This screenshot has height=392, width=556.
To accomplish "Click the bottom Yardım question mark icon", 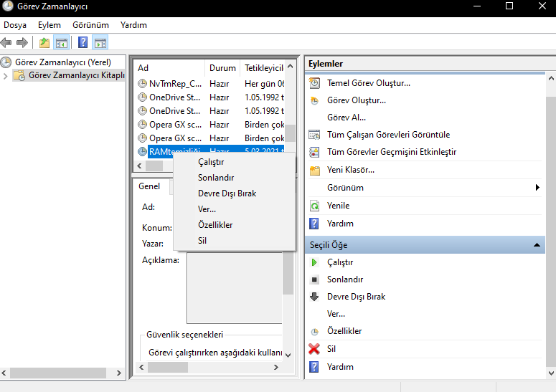I will [x=314, y=367].
